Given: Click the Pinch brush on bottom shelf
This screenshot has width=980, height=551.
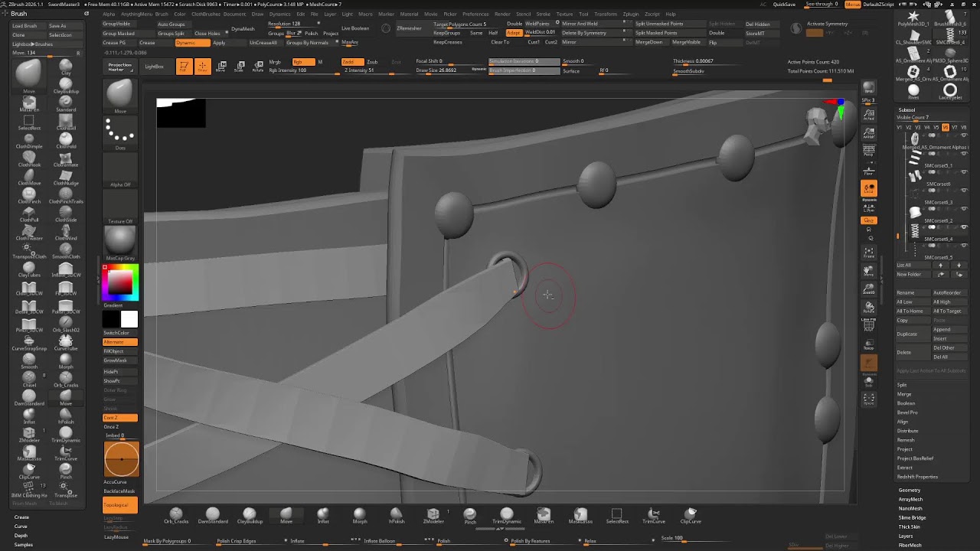Looking at the screenshot, I should point(470,515).
